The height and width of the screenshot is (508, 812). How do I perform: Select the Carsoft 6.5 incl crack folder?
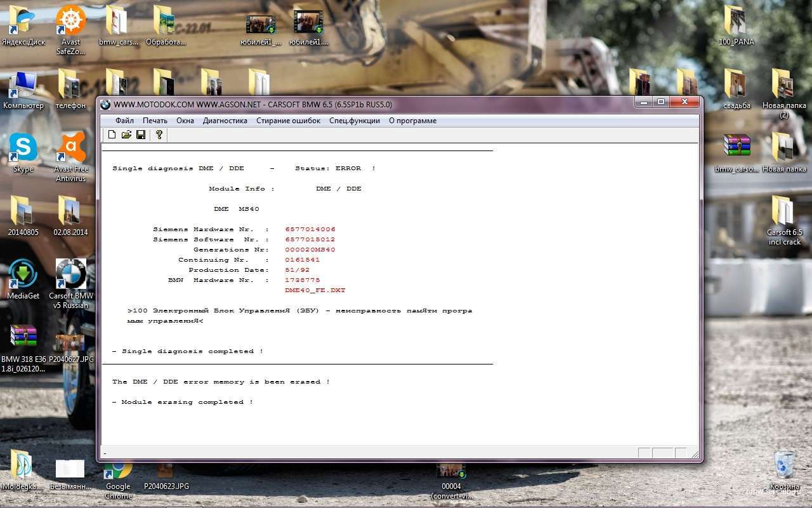coord(784,220)
